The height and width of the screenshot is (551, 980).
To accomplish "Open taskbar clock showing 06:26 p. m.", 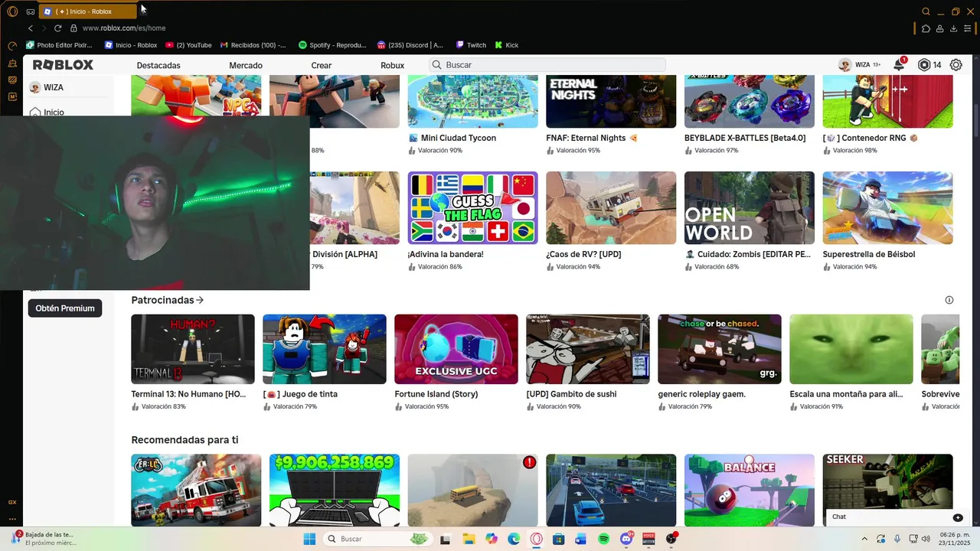I will tap(955, 539).
